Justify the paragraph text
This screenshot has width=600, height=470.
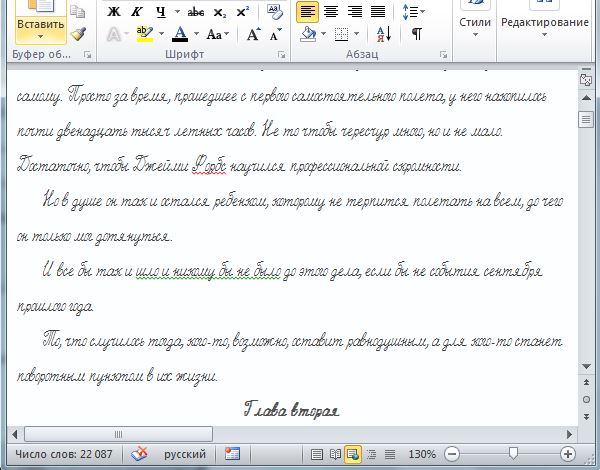pos(379,12)
